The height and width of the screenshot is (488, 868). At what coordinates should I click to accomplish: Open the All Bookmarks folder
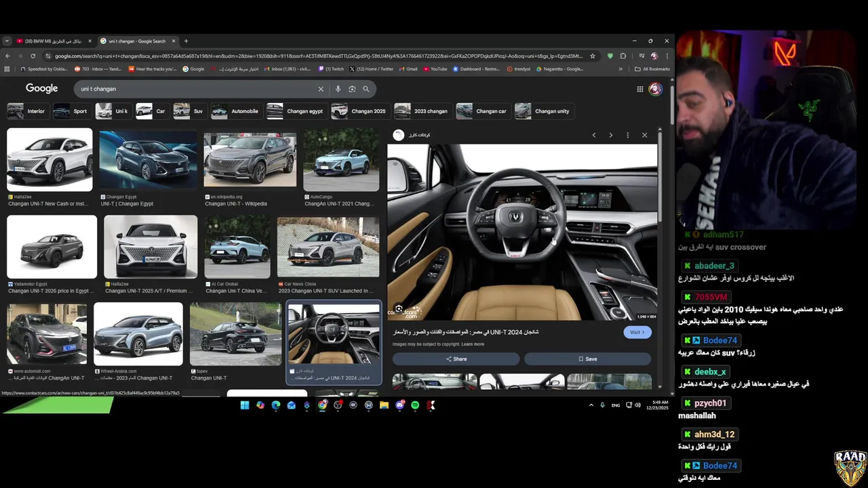click(652, 69)
